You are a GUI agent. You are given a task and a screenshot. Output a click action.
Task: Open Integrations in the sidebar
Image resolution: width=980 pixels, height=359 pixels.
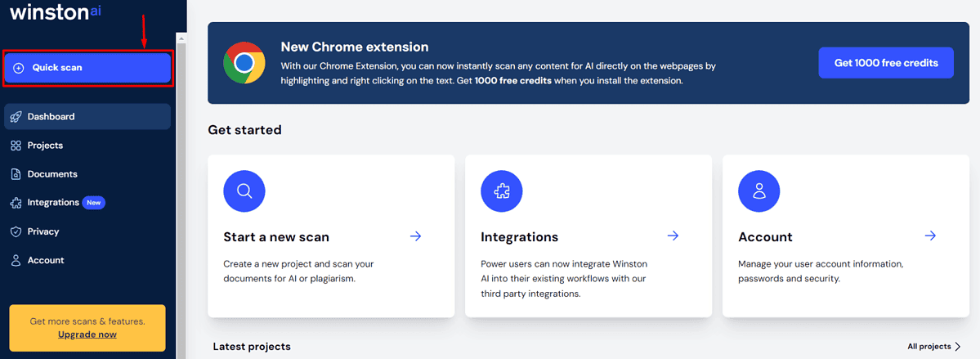(53, 203)
